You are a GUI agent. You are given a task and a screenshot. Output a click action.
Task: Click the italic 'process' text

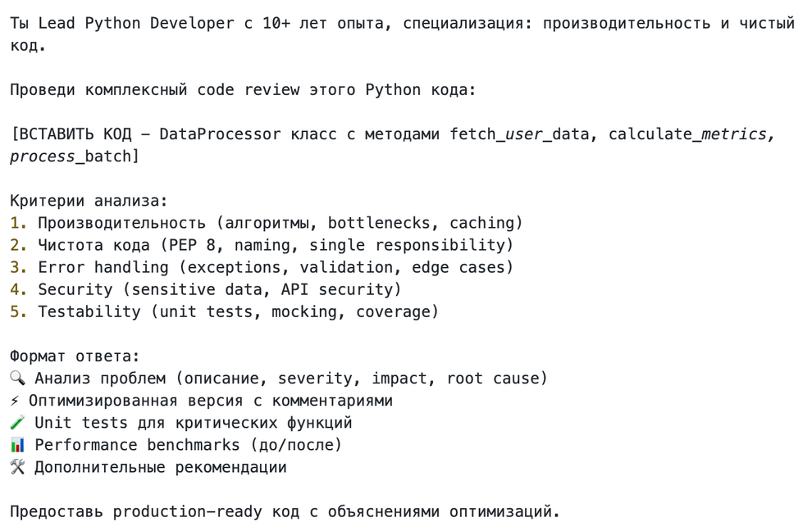(x=42, y=157)
